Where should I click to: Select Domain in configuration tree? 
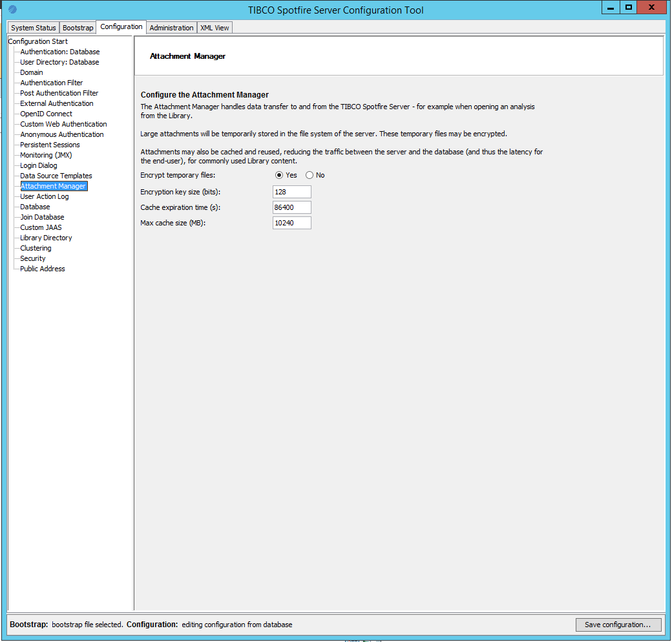[x=31, y=72]
